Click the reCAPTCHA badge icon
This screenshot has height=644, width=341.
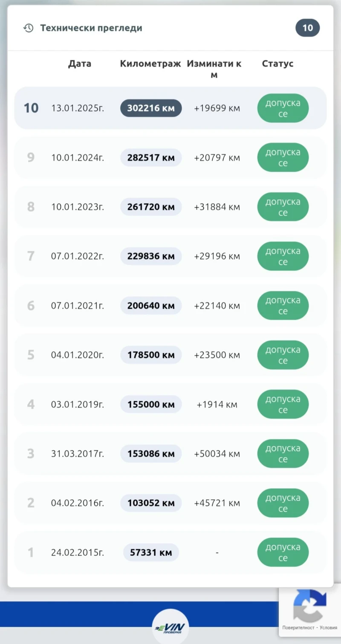click(309, 606)
